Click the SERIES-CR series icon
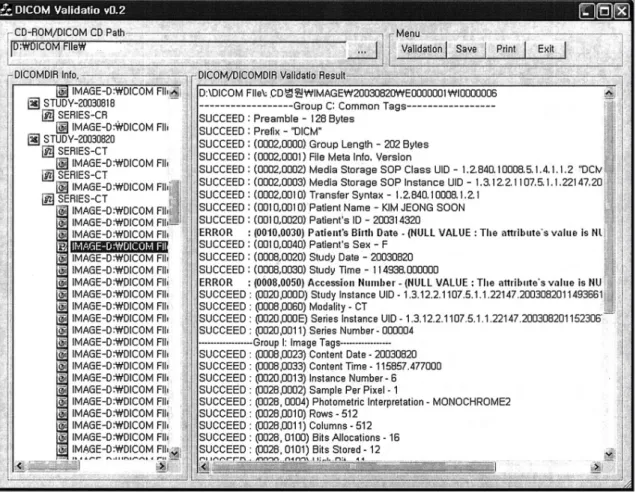Image resolution: width=636 pixels, height=493 pixels. click(x=48, y=116)
